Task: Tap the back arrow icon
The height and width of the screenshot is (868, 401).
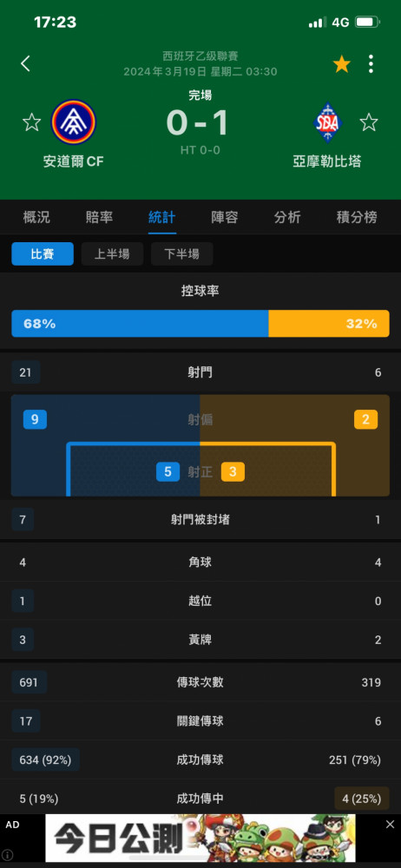Action: [25, 63]
